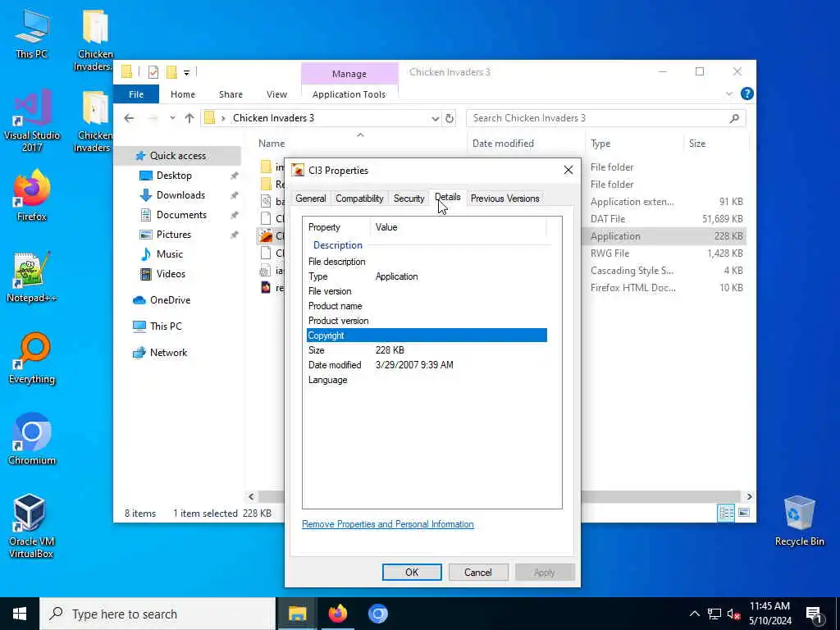Select OneDrive in navigation pane
The height and width of the screenshot is (630, 840).
[x=170, y=300]
